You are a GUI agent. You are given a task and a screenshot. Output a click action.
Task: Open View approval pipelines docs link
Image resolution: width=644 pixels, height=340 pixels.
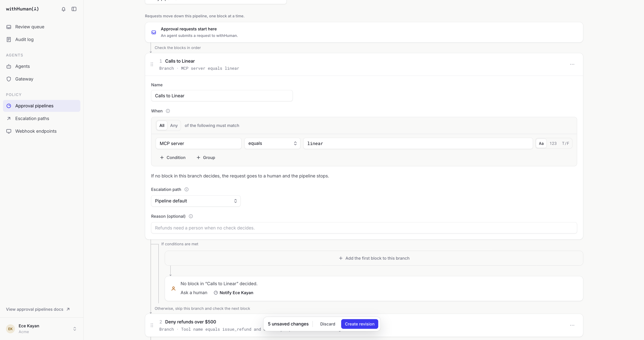[x=38, y=309]
